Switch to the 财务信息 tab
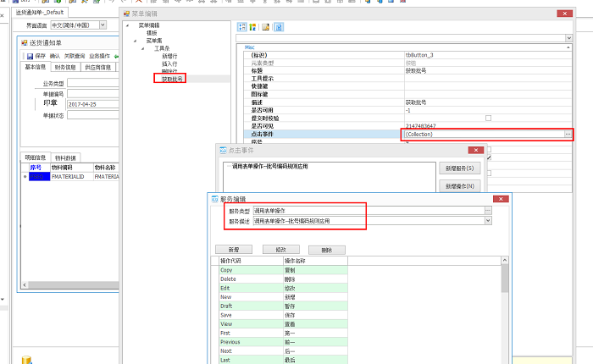 click(64, 67)
